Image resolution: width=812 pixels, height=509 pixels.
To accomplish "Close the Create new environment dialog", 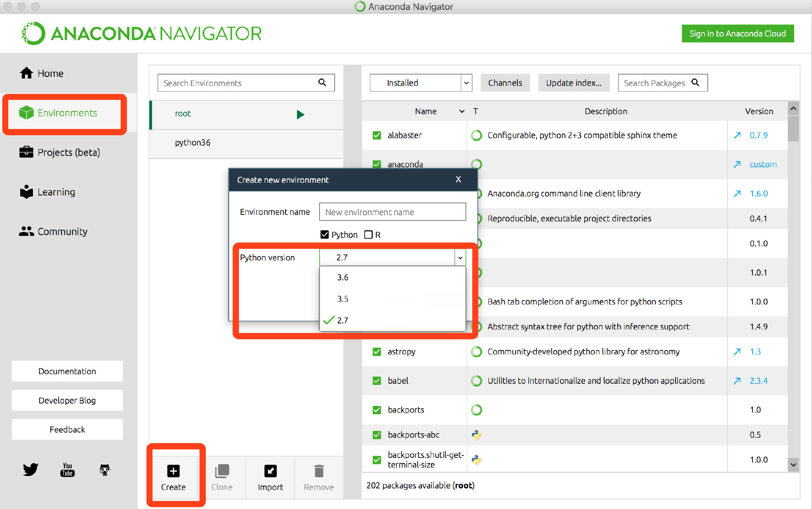I will click(458, 180).
